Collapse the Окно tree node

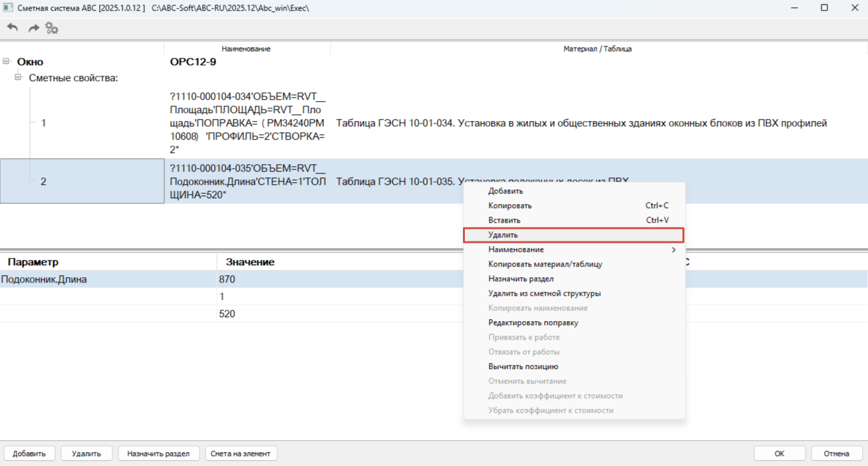point(6,61)
